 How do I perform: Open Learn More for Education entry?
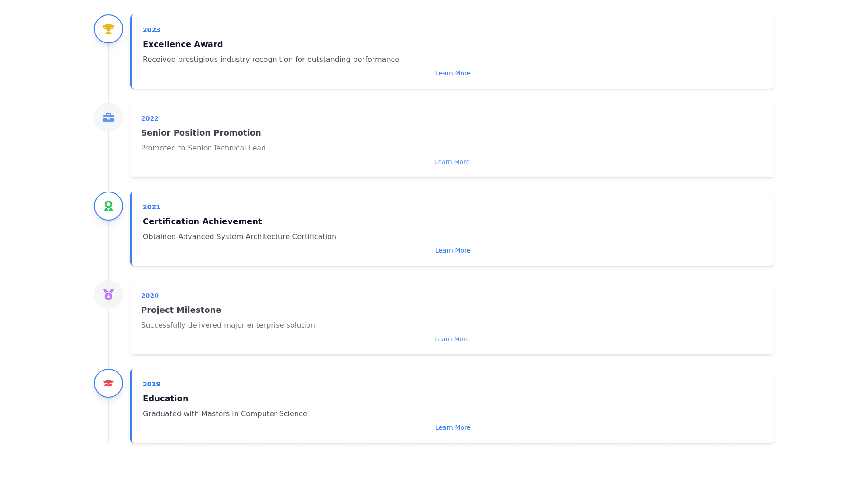(x=453, y=427)
